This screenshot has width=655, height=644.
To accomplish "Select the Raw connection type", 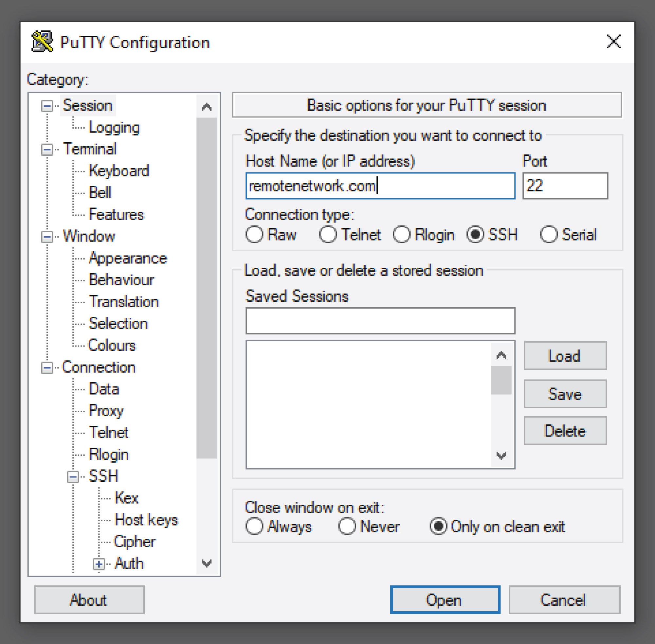I will pos(254,234).
